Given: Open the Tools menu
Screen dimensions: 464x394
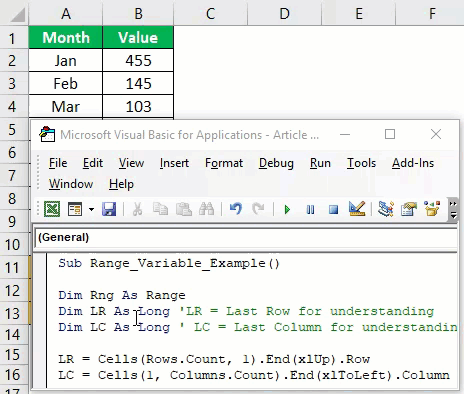Looking at the screenshot, I should [x=361, y=163].
